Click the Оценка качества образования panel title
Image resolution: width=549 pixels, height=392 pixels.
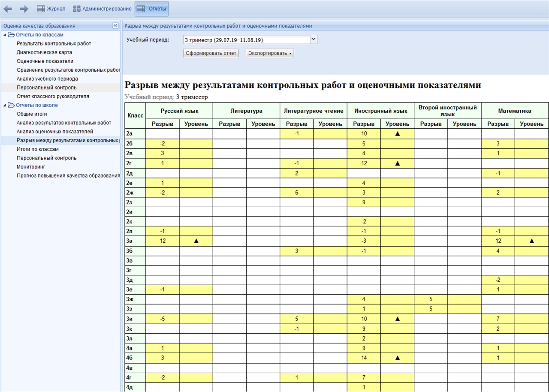click(x=39, y=26)
